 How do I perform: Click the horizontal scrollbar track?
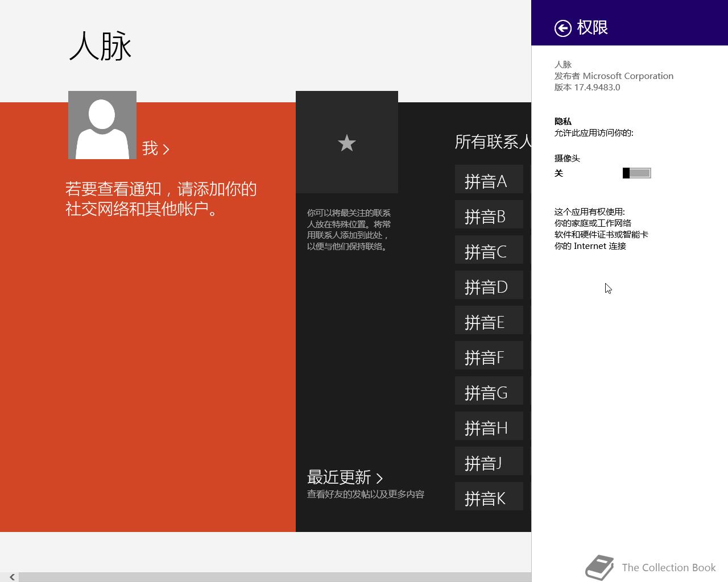[x=275, y=577]
